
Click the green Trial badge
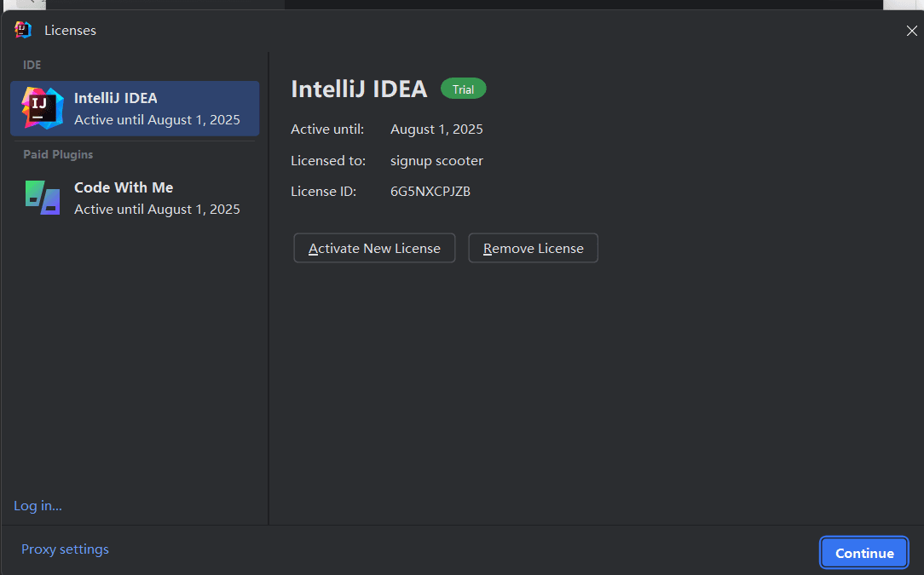tap(463, 89)
